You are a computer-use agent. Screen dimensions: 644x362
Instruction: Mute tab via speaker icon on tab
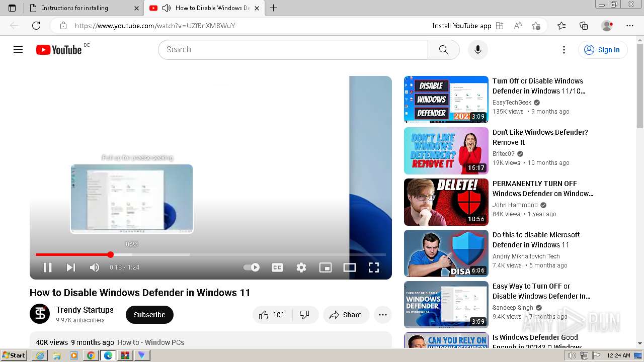167,8
